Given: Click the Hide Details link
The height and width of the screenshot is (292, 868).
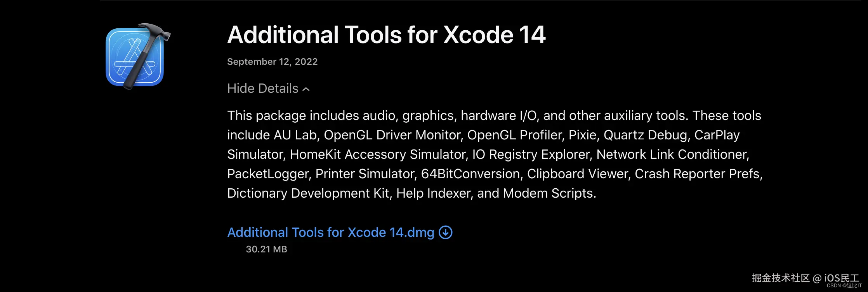Looking at the screenshot, I should [x=263, y=89].
